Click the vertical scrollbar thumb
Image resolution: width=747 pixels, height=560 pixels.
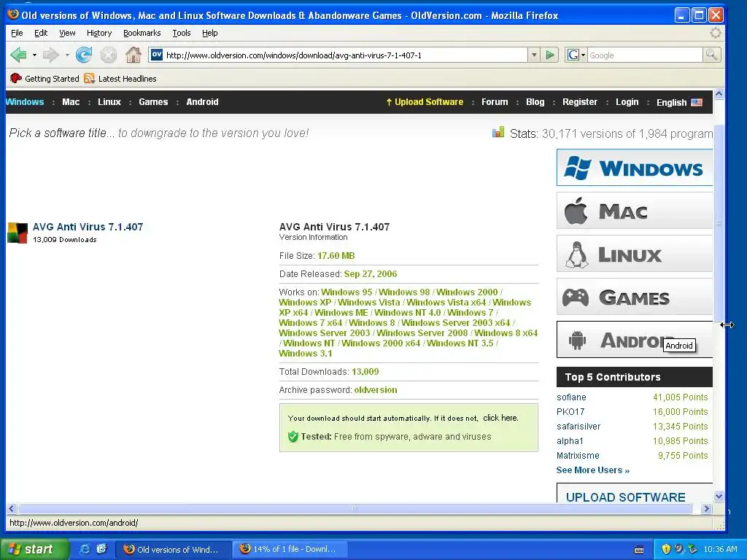click(x=719, y=222)
